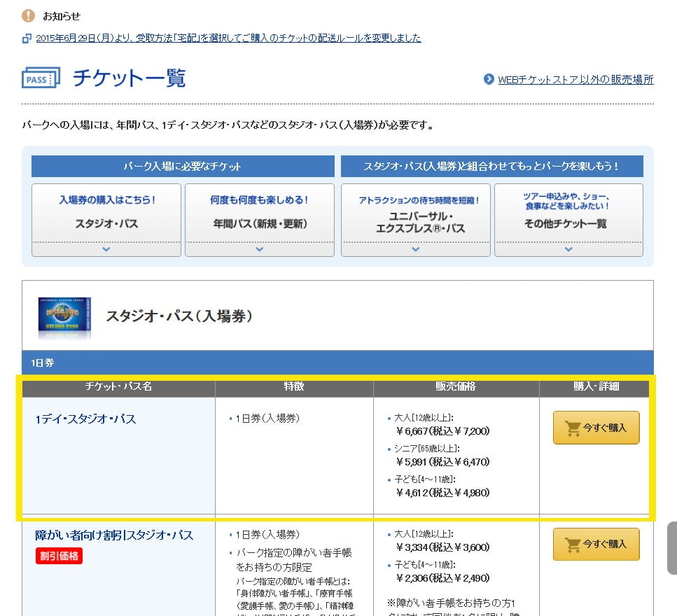The width and height of the screenshot is (677, 616).
Task: Click the Studio Pass ticket thumbnail image
Action: coord(64,317)
